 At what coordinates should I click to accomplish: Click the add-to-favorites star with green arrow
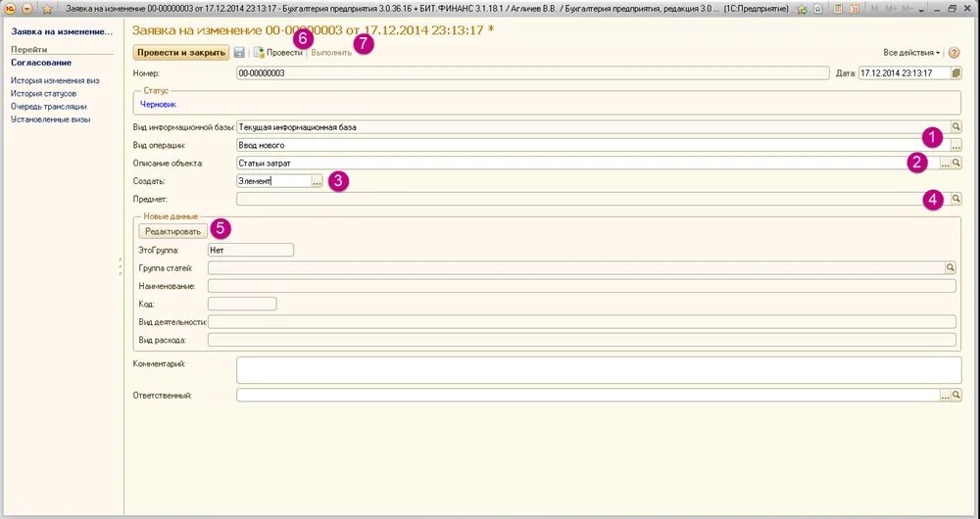click(802, 9)
